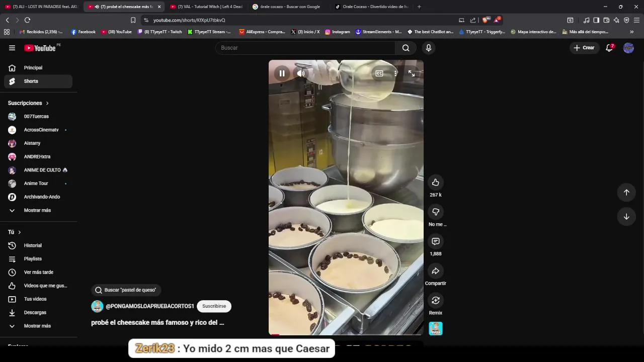Remix this Short
The image size is (644, 362).
(436, 300)
